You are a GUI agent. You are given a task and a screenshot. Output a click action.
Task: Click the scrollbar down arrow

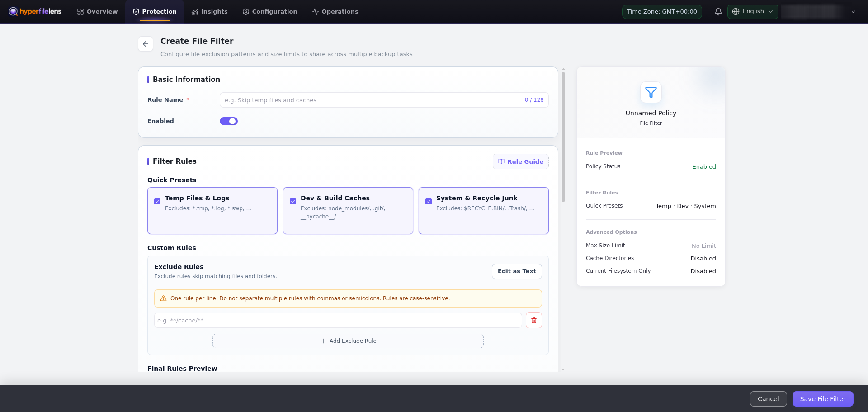pyautogui.click(x=563, y=369)
